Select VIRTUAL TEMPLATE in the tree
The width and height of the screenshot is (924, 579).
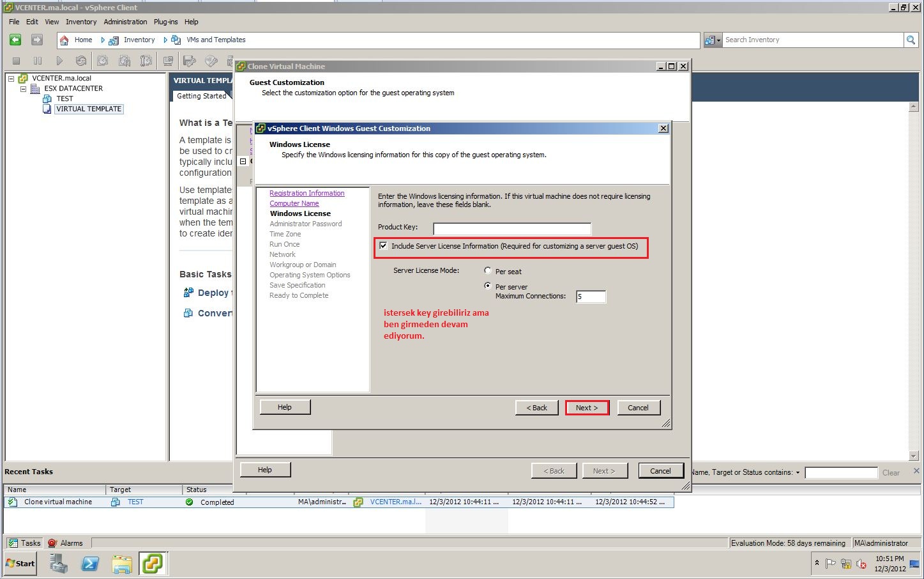coord(89,109)
